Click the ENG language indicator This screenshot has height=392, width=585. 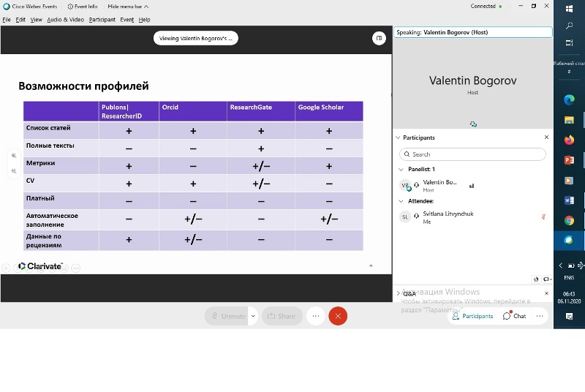[569, 278]
